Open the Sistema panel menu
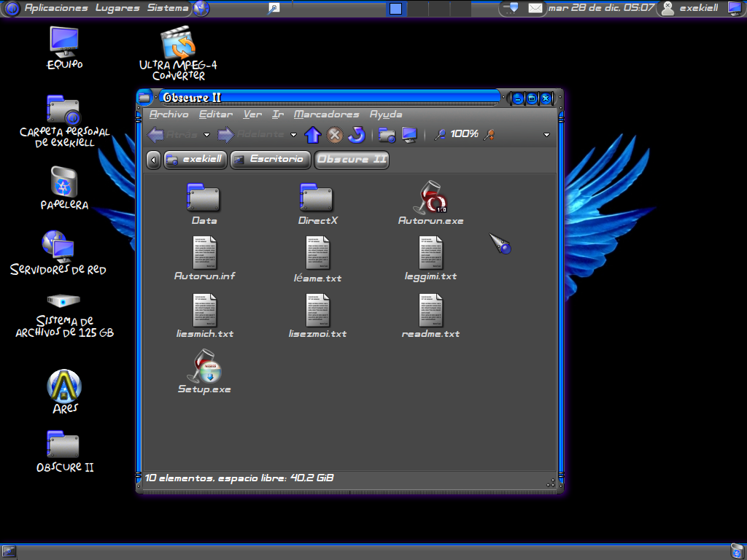Screen dimensions: 747x560 (168, 8)
